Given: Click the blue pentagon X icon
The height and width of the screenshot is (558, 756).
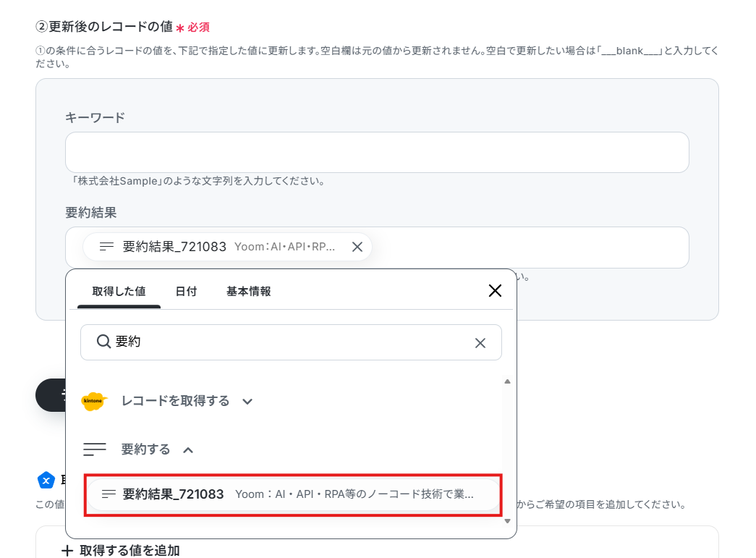Looking at the screenshot, I should click(x=46, y=481).
